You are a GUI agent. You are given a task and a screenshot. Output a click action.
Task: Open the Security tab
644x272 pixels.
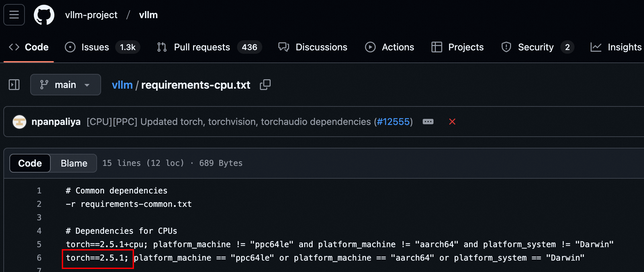click(x=537, y=47)
